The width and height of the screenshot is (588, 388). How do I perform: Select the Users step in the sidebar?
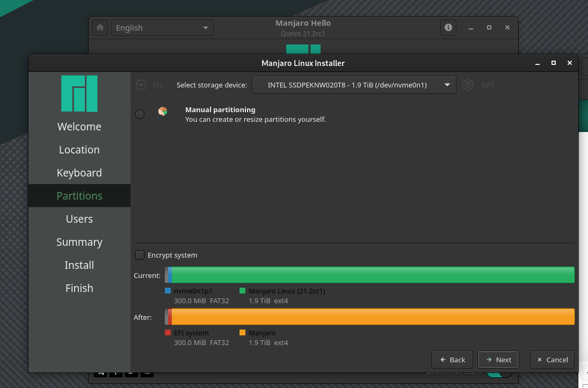(x=79, y=219)
